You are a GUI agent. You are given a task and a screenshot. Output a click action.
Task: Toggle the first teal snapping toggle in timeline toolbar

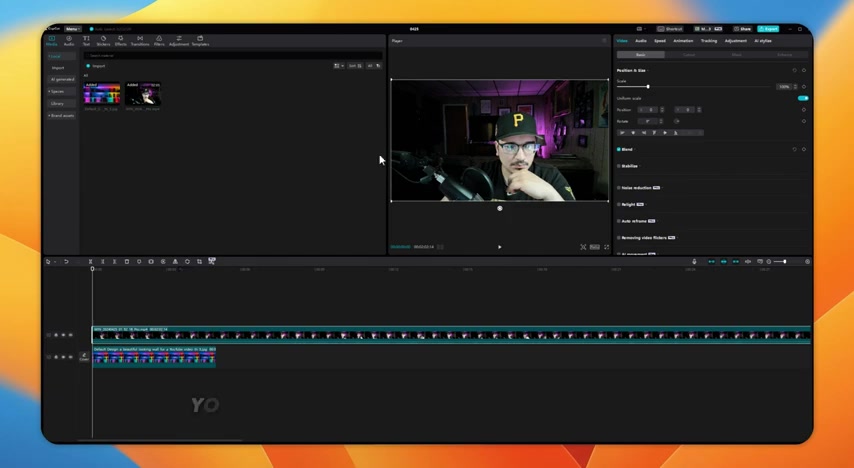coord(711,262)
